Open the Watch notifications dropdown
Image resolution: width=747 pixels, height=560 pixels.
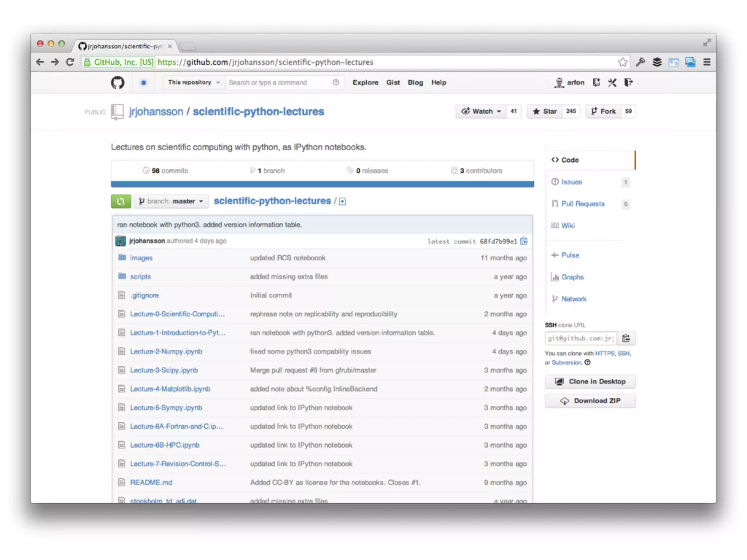point(481,111)
